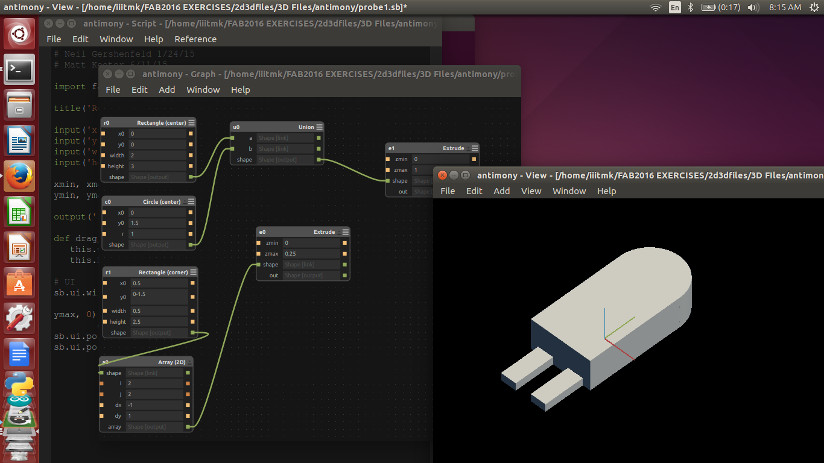The height and width of the screenshot is (463, 824).
Task: Open Add menu in the View window
Action: click(x=501, y=191)
